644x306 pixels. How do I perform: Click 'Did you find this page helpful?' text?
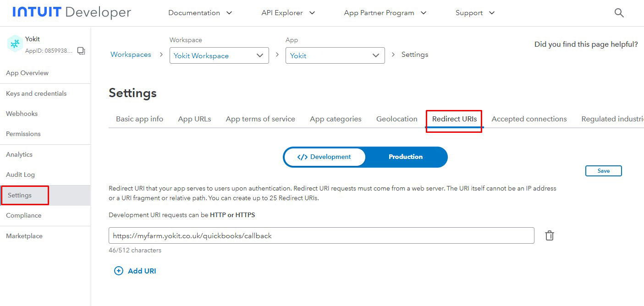[x=586, y=44]
